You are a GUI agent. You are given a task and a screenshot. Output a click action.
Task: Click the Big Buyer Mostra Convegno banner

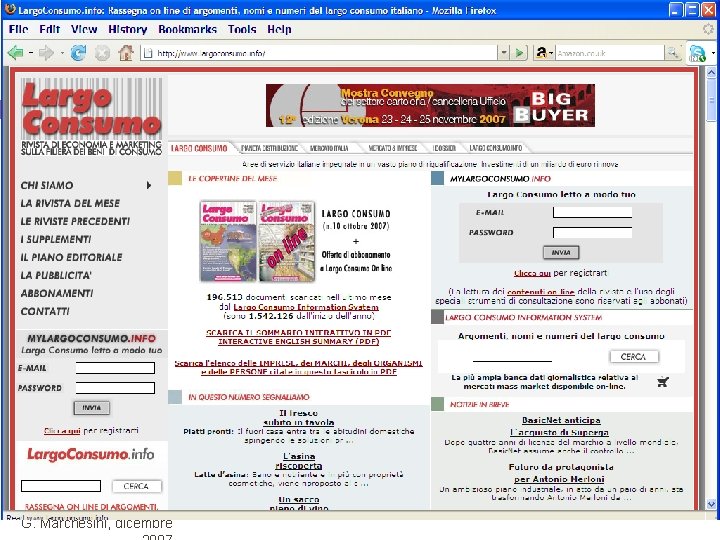[x=430, y=105]
